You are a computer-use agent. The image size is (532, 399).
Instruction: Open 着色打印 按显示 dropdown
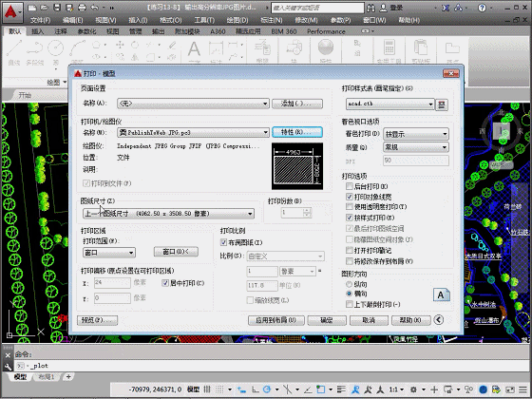[416, 134]
